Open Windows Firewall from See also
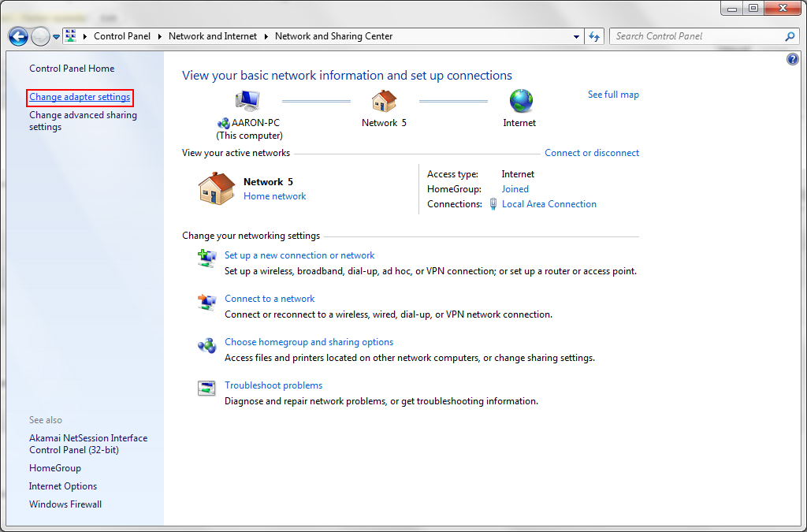The height and width of the screenshot is (532, 807). pos(65,504)
